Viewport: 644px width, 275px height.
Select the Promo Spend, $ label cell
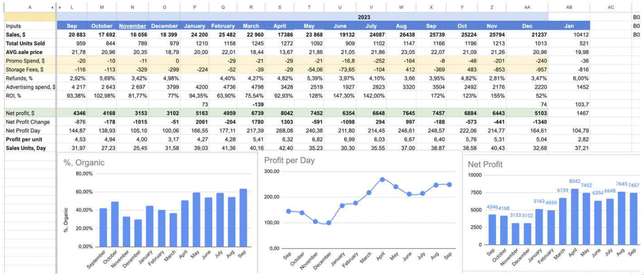25,61
